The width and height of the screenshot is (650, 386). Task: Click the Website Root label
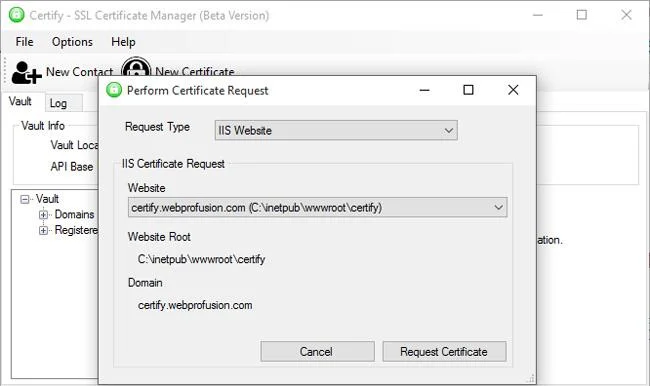pos(159,237)
